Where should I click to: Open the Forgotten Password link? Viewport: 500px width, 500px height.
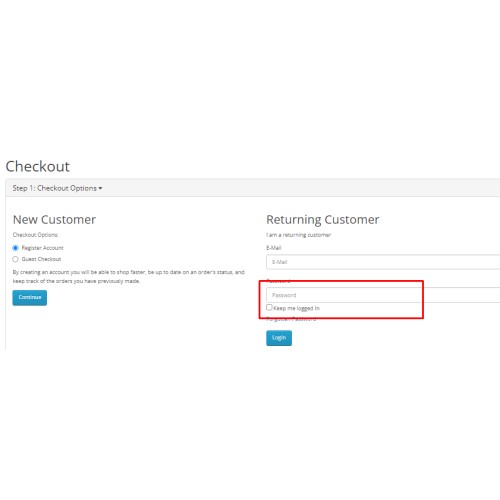click(291, 319)
